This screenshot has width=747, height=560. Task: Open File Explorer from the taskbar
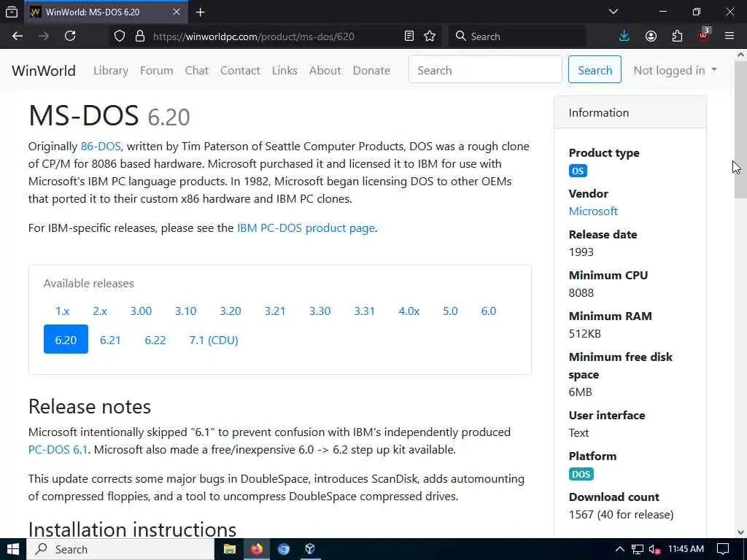tap(230, 549)
